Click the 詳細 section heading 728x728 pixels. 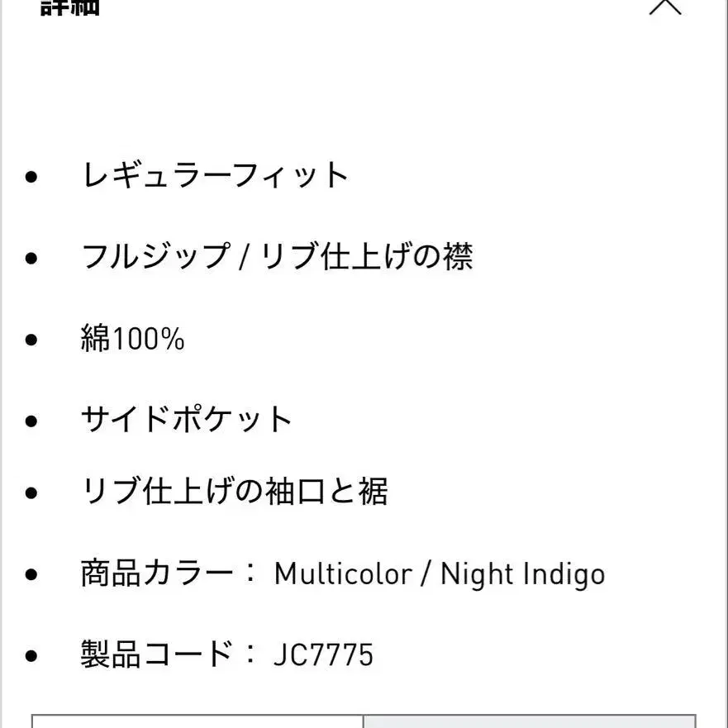(69, 7)
